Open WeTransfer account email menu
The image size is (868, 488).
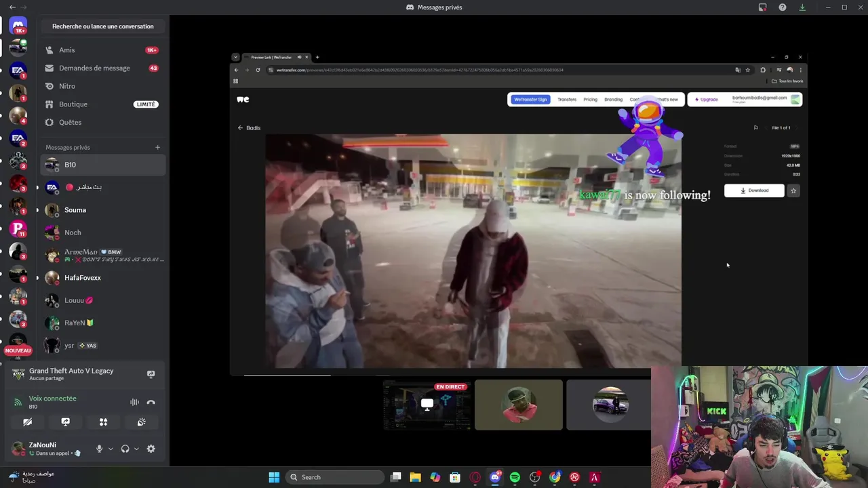coord(766,99)
